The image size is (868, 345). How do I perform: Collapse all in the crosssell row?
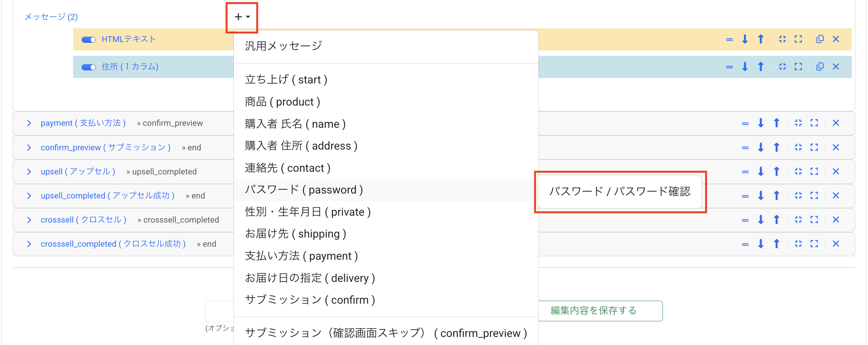pos(798,220)
